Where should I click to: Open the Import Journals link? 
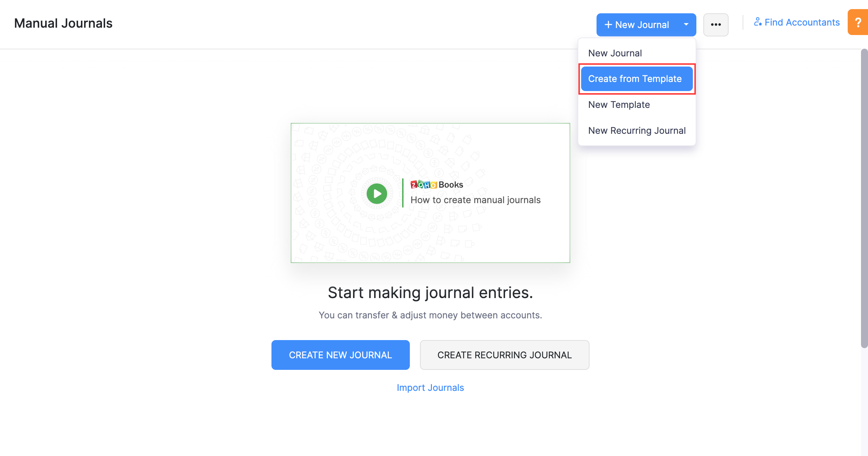click(x=430, y=387)
